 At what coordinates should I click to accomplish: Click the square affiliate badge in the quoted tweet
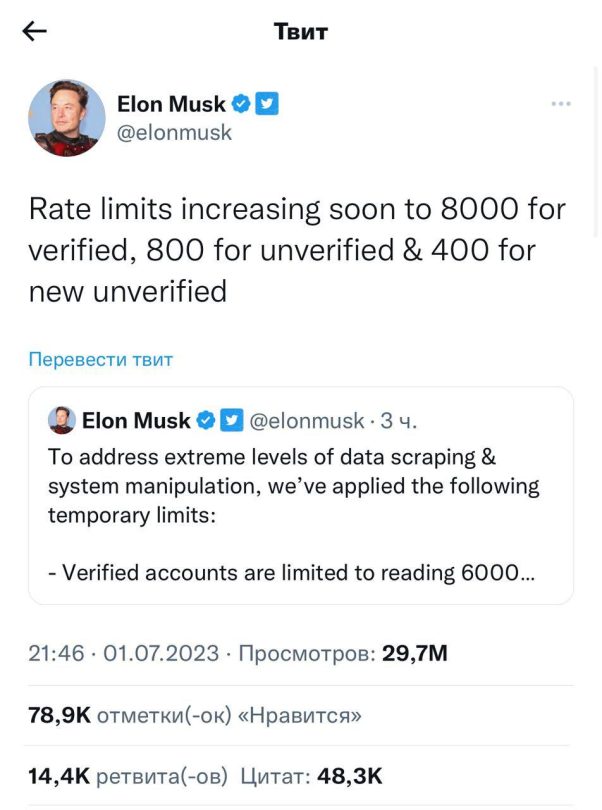click(228, 421)
